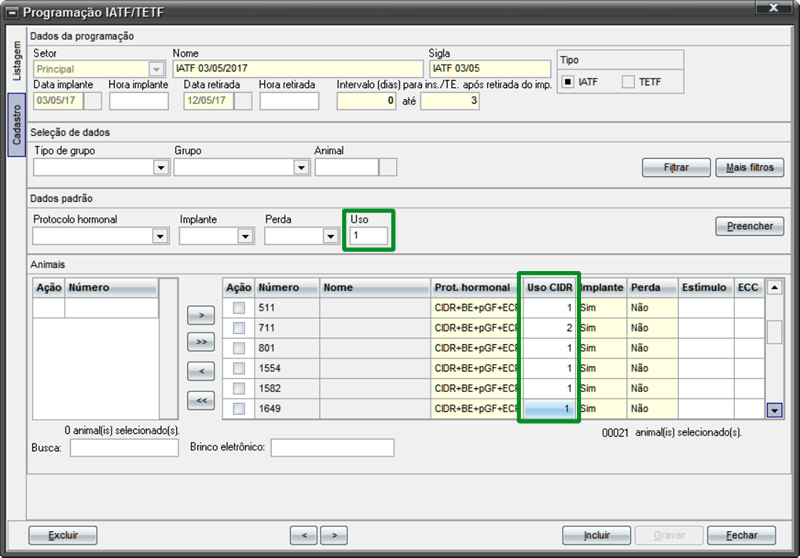The width and height of the screenshot is (800, 558).
Task: Click the Preencher button
Action: [749, 226]
